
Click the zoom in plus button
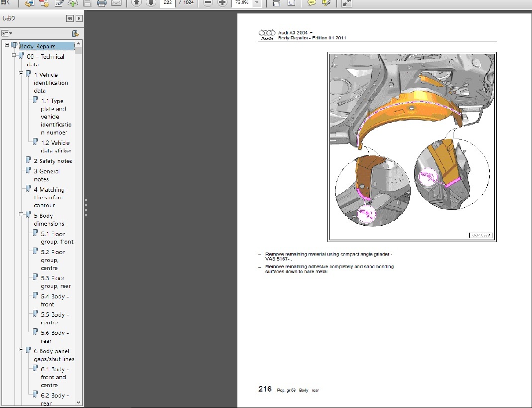(222, 2)
